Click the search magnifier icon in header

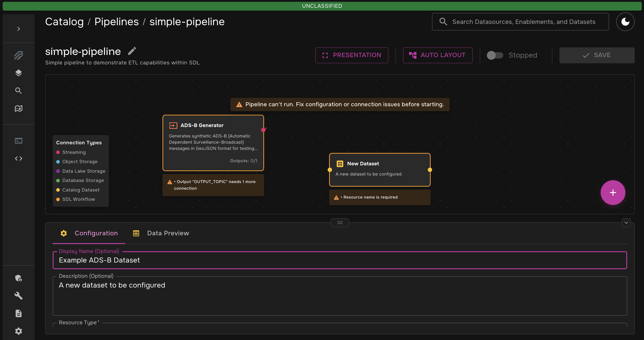(x=443, y=22)
